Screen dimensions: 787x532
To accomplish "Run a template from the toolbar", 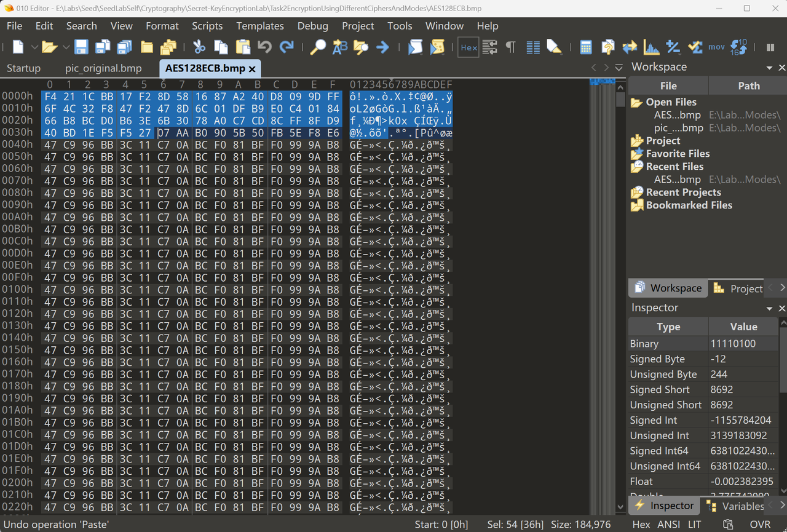I will point(437,47).
